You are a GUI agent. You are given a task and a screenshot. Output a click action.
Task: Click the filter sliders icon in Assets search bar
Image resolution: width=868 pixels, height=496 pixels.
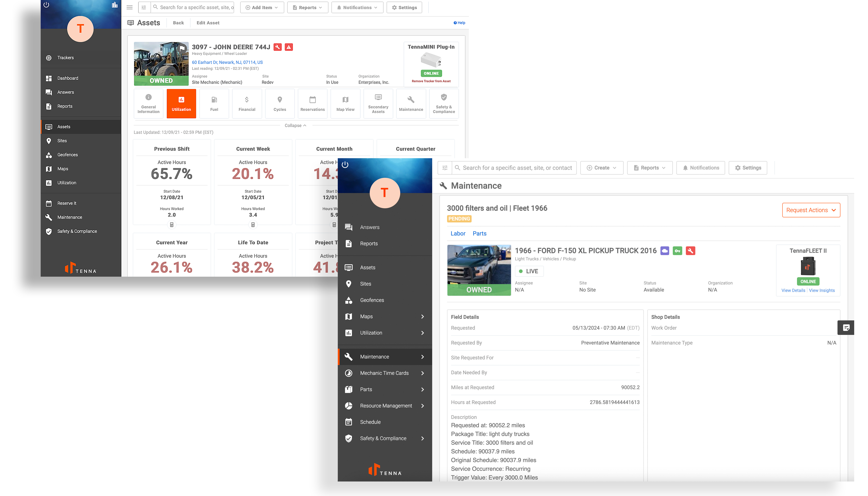(144, 7)
